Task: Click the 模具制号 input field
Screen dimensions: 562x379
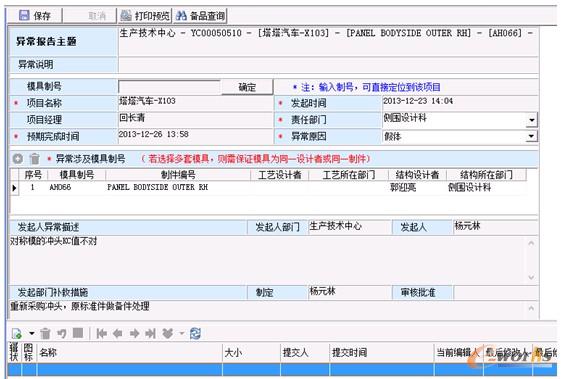Action: [x=170, y=87]
